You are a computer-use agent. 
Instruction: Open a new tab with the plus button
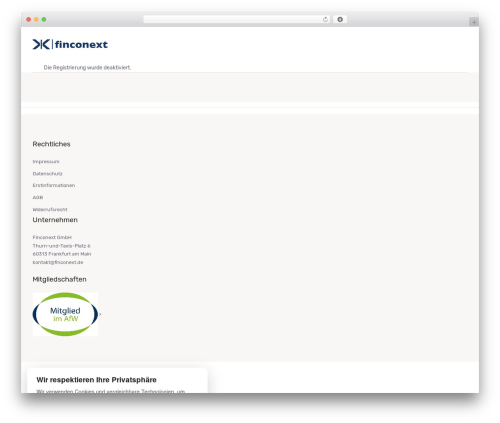click(x=474, y=22)
